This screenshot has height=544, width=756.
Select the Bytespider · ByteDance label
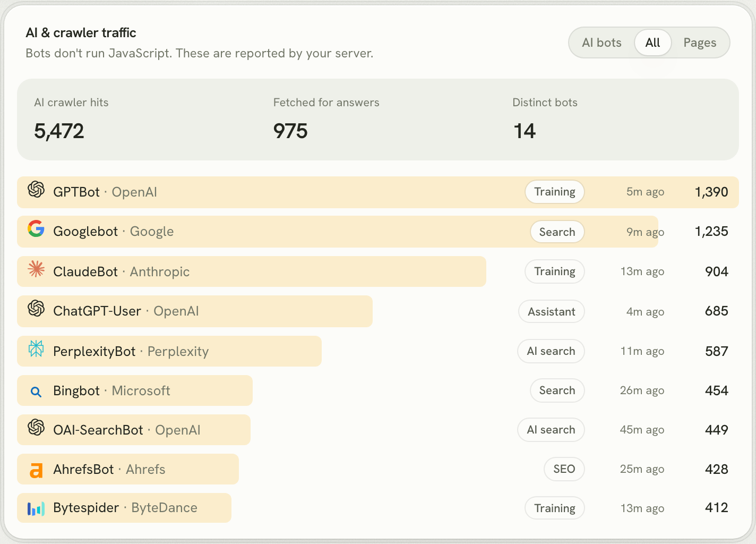(125, 508)
